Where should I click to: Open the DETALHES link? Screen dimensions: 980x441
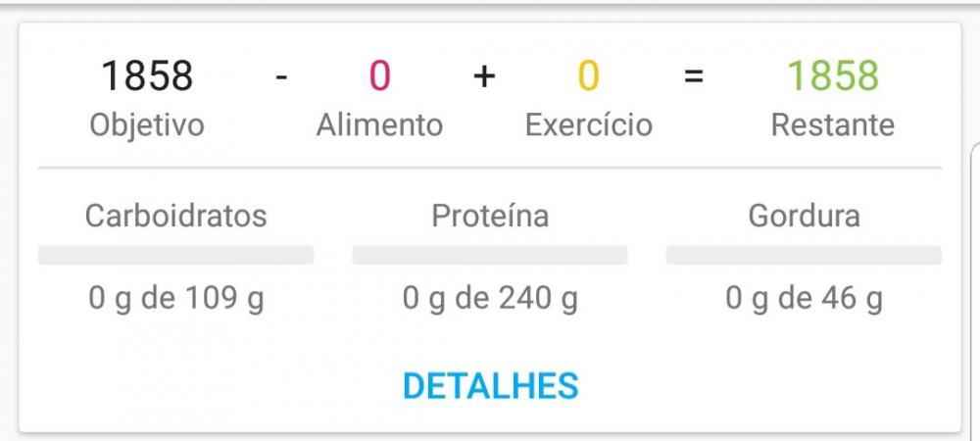[x=490, y=385]
